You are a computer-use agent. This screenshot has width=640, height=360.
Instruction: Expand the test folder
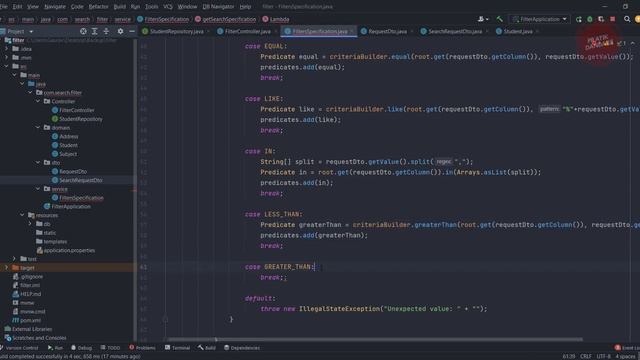[x=14, y=259]
